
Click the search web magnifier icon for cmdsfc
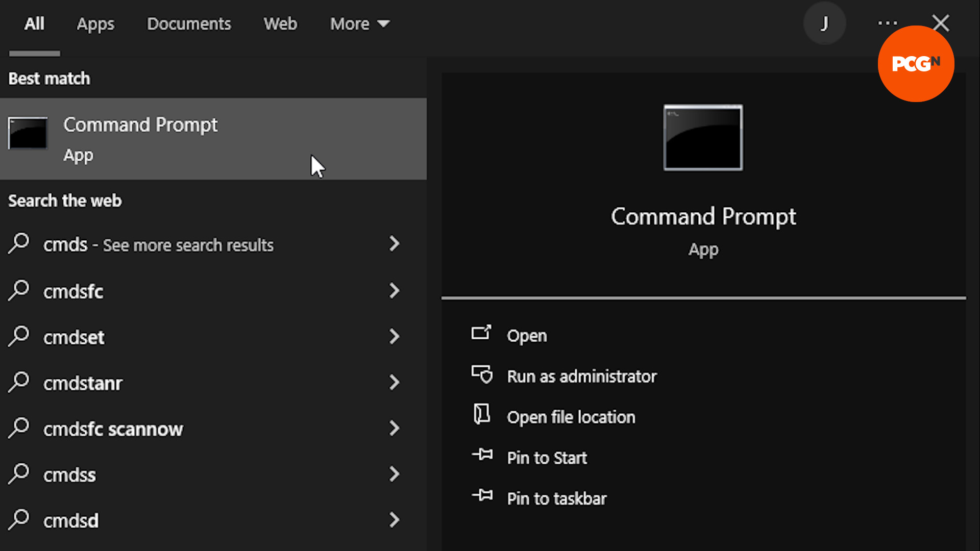(19, 291)
